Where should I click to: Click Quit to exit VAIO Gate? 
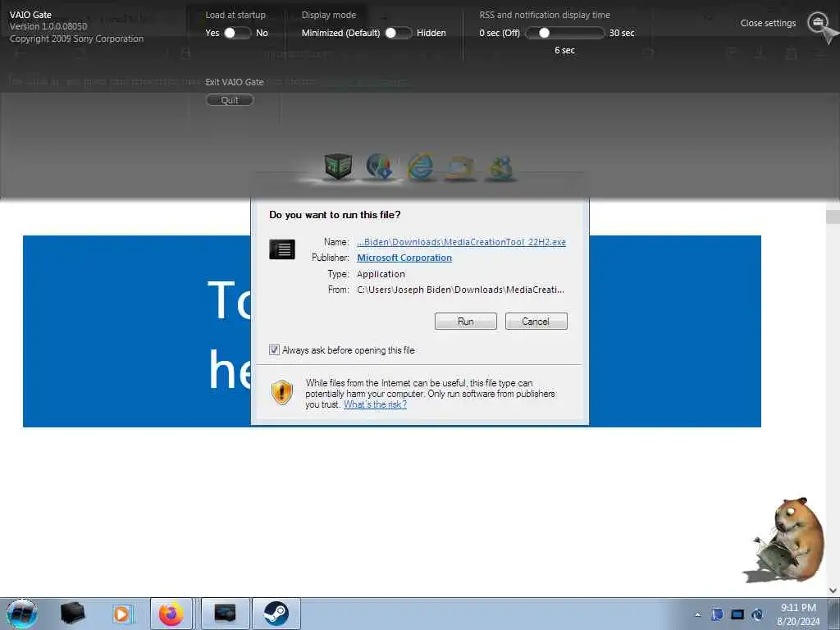pos(230,100)
